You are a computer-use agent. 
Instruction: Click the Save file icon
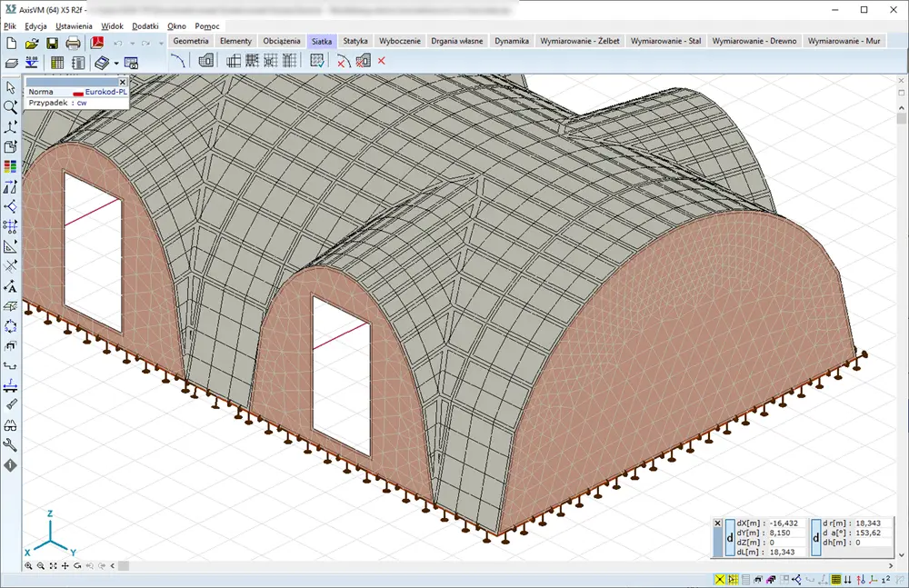(x=52, y=43)
